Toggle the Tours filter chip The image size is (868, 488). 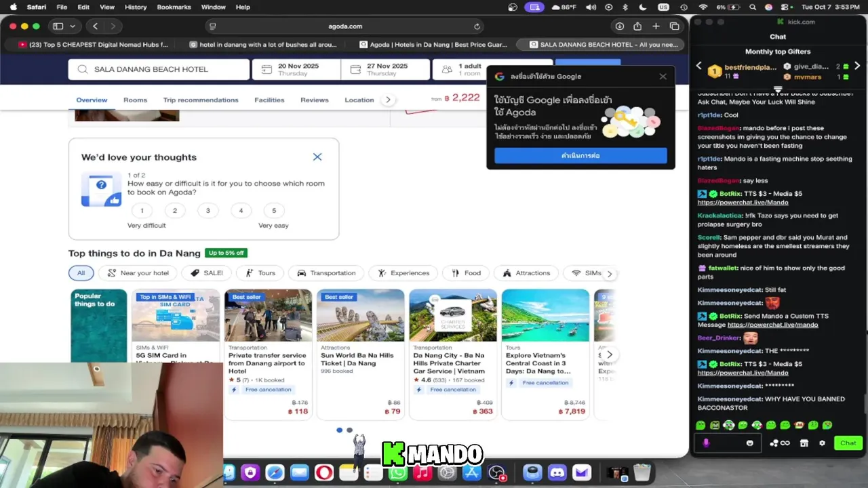click(x=260, y=273)
